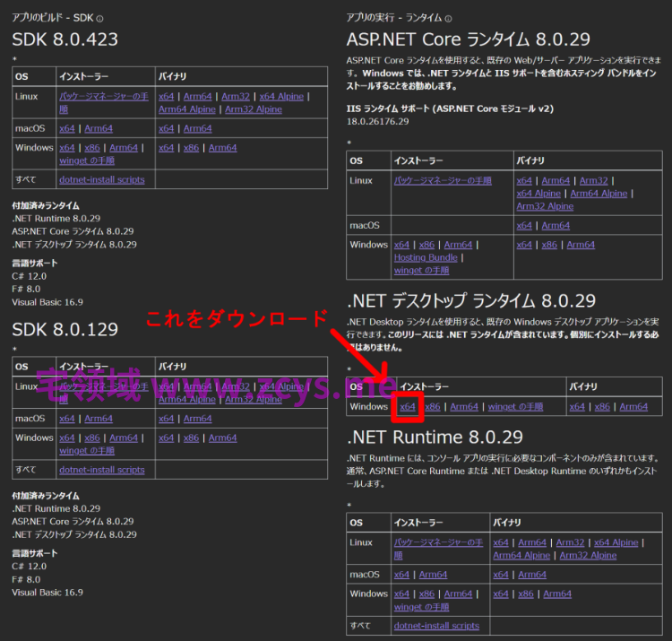Download .NET デスクトップ ランタイム Windows x64 binary
672x641 pixels.
[x=577, y=407]
